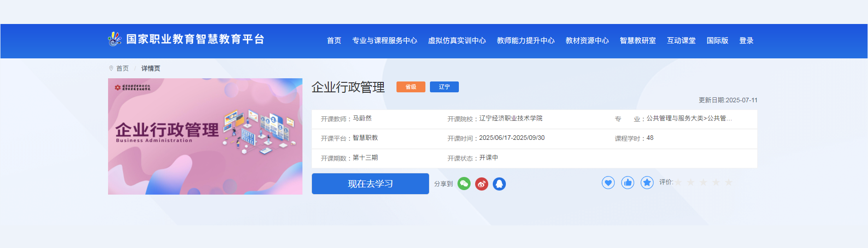This screenshot has height=248, width=868.
Task: Share the course to Weibo
Action: 481,184
